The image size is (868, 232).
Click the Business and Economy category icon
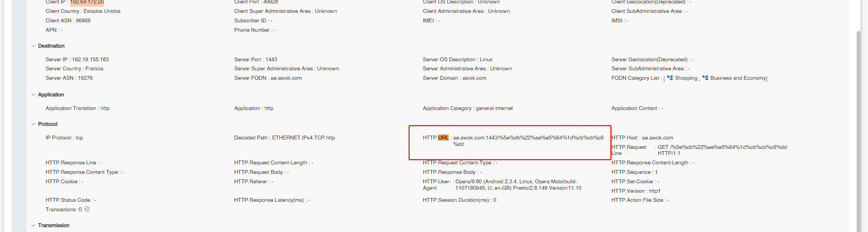pos(705,78)
